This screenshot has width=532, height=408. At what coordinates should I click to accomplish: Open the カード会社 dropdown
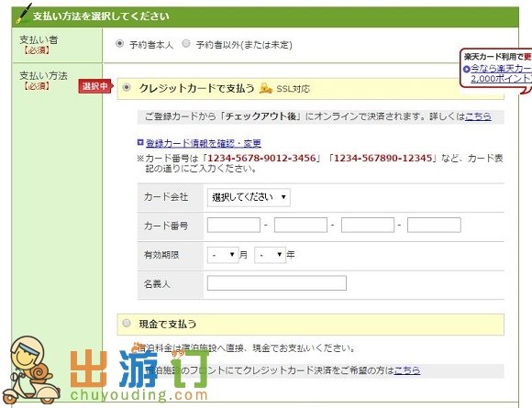[249, 197]
